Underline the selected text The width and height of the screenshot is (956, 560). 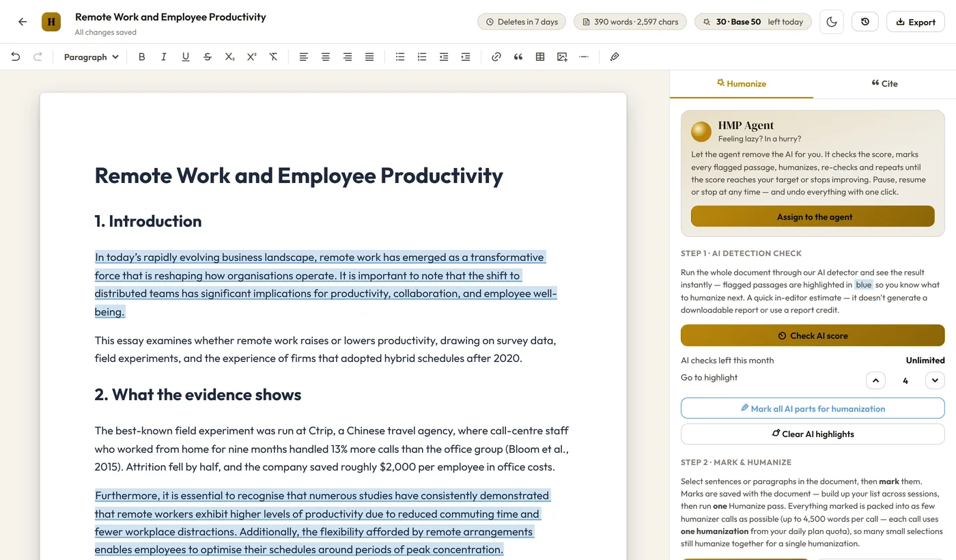pos(186,57)
